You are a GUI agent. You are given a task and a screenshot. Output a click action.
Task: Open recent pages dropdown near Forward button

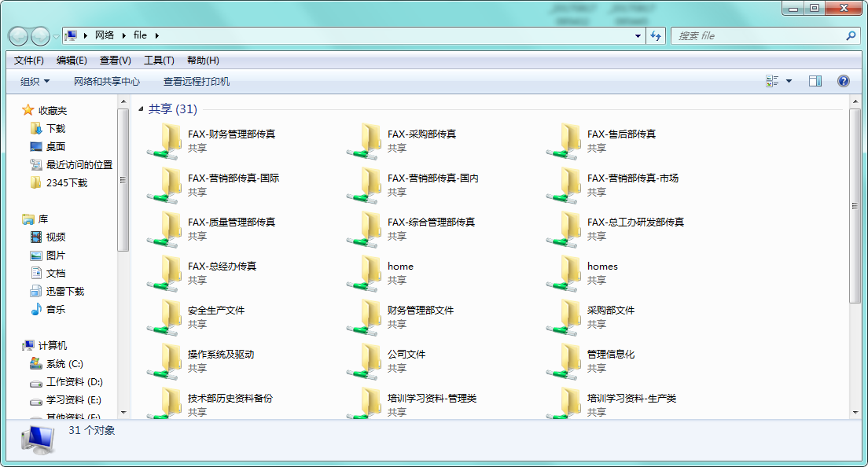56,37
